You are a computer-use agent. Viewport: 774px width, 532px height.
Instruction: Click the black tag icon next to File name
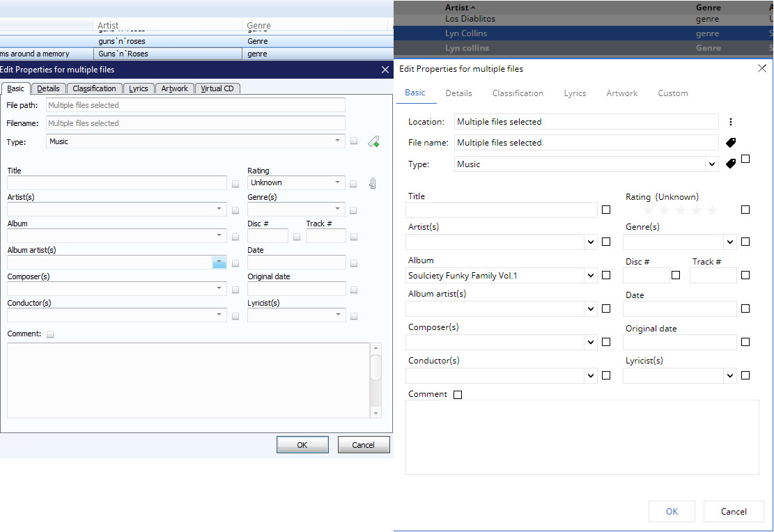(731, 143)
